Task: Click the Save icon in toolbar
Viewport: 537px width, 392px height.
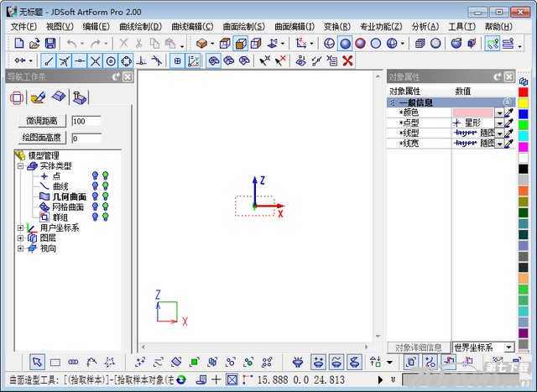Action: click(50, 43)
